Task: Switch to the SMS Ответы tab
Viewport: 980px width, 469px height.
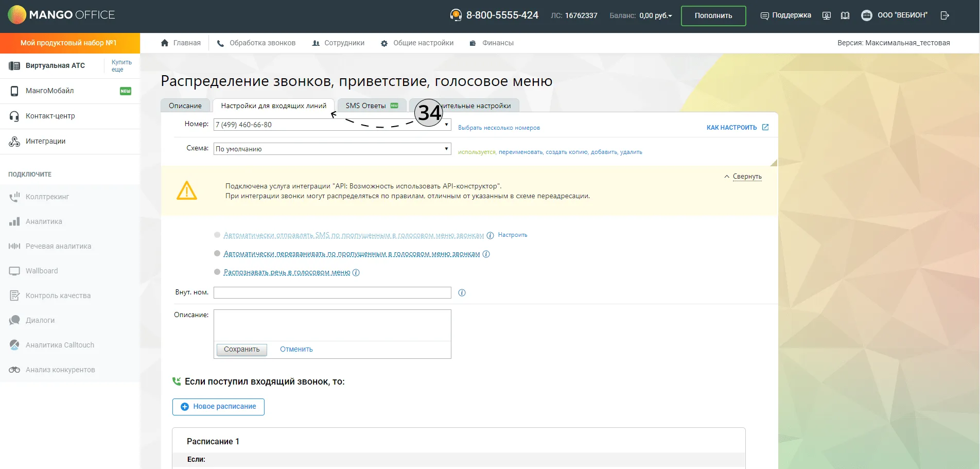Action: tap(372, 106)
